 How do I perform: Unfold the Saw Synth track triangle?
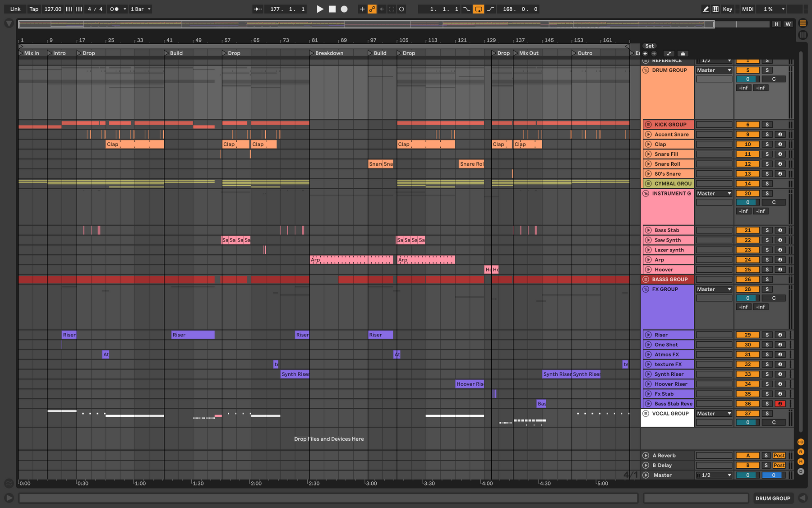click(x=648, y=240)
